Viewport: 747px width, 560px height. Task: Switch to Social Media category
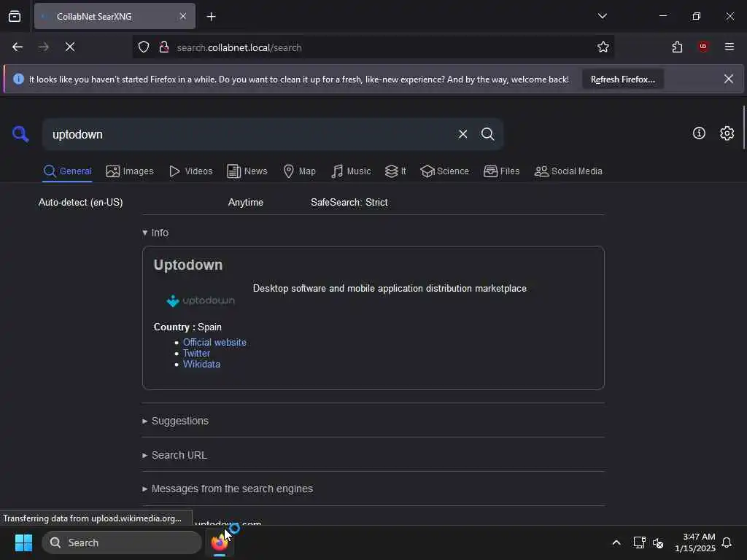tap(568, 171)
